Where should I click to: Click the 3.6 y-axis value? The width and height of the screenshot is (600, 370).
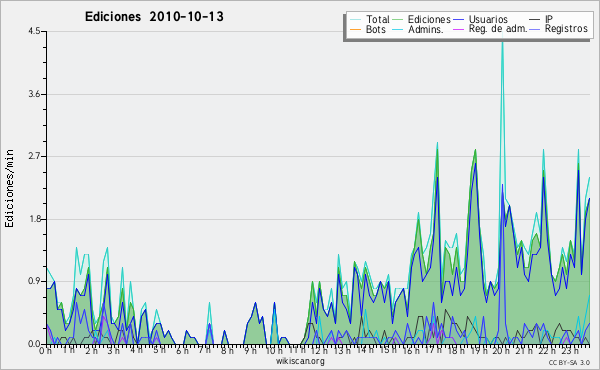34,94
